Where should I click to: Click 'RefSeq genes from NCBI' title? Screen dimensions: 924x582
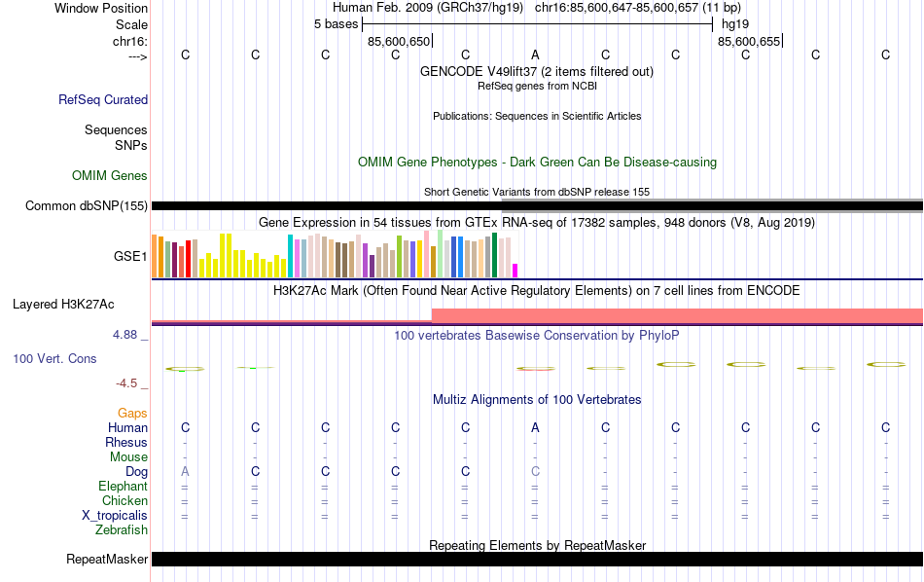click(x=537, y=86)
